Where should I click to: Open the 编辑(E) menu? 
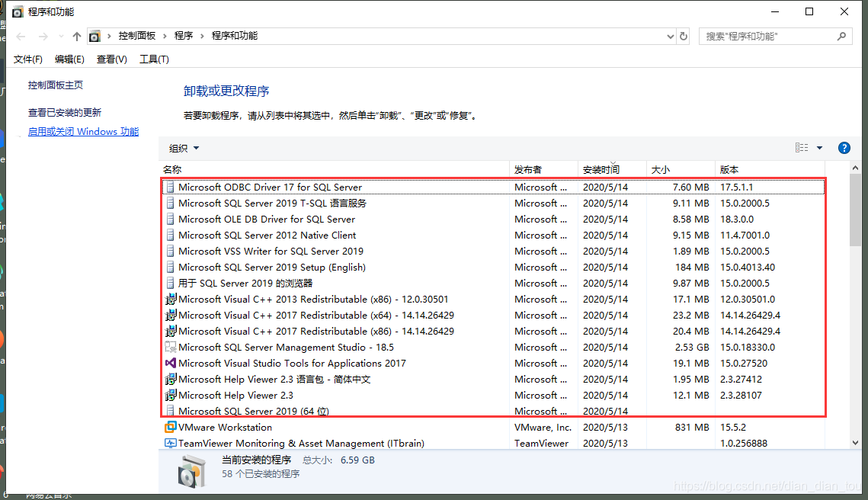(69, 59)
